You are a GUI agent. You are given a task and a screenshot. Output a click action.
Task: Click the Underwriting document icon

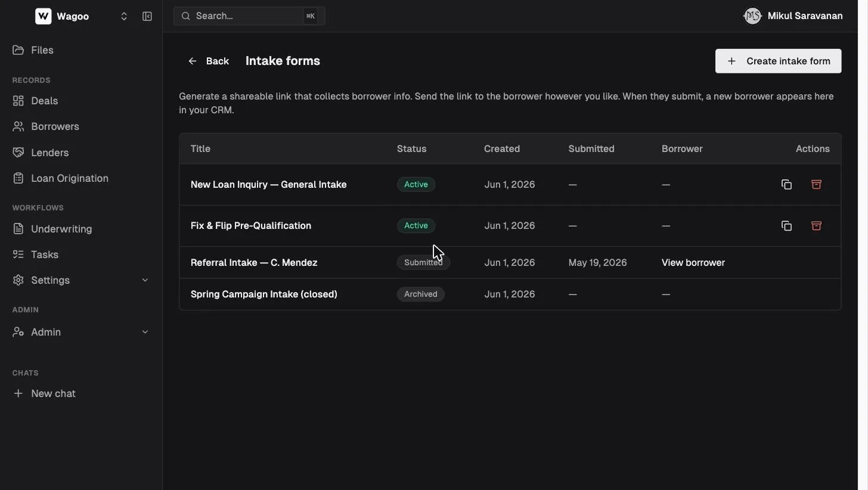click(18, 229)
